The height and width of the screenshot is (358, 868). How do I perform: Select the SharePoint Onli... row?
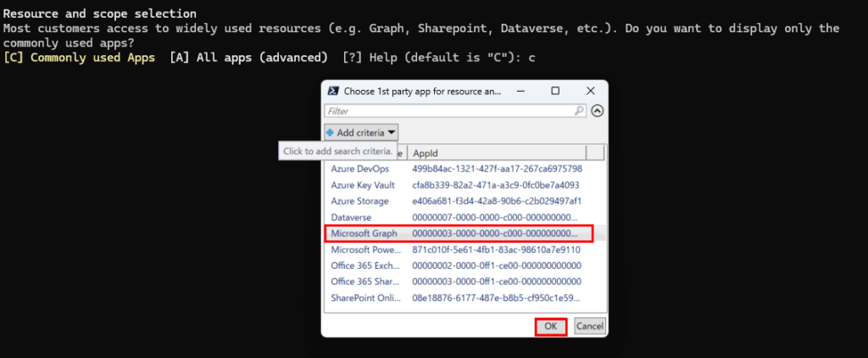pyautogui.click(x=465, y=298)
